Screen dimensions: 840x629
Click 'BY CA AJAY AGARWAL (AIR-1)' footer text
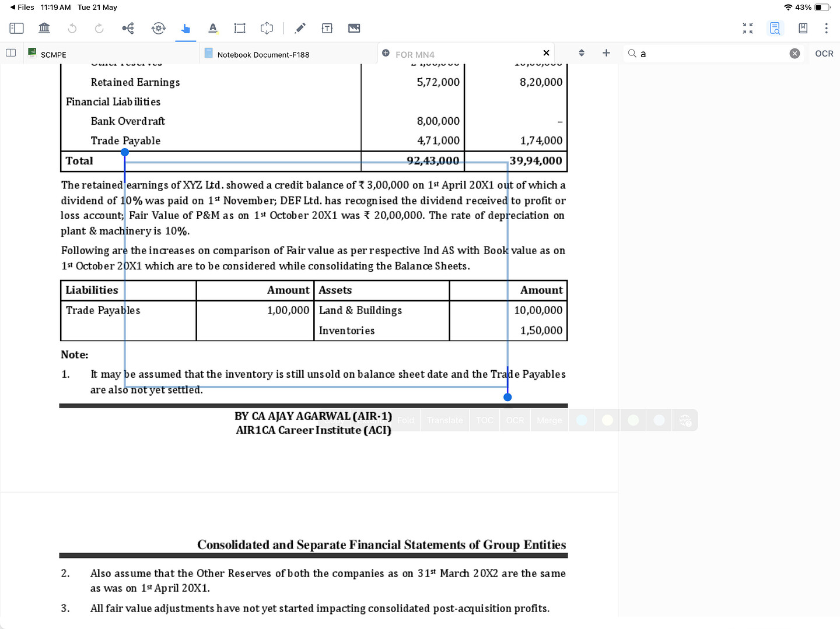313,416
